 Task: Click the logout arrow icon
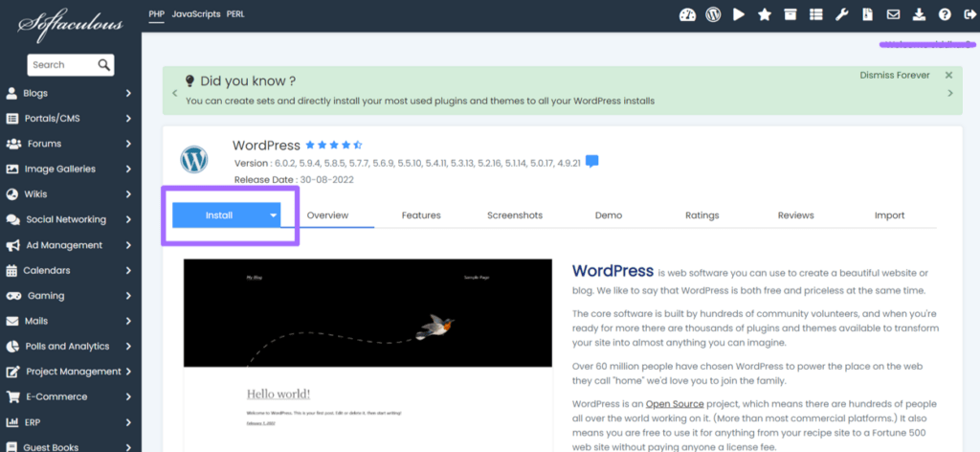pyautogui.click(x=969, y=15)
